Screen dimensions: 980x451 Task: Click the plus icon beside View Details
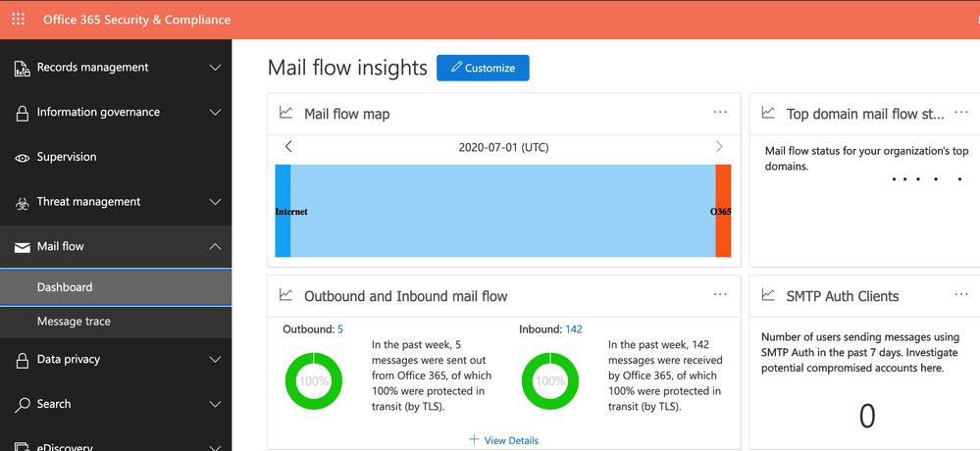474,440
